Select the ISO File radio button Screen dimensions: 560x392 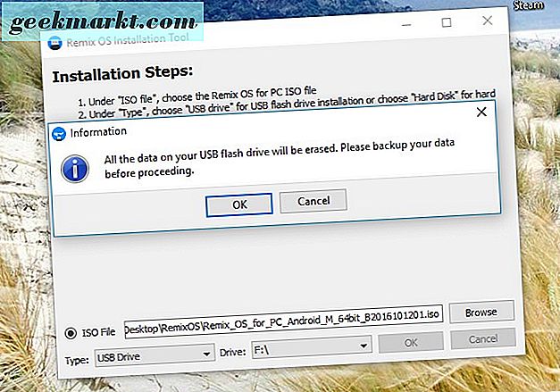click(x=71, y=333)
